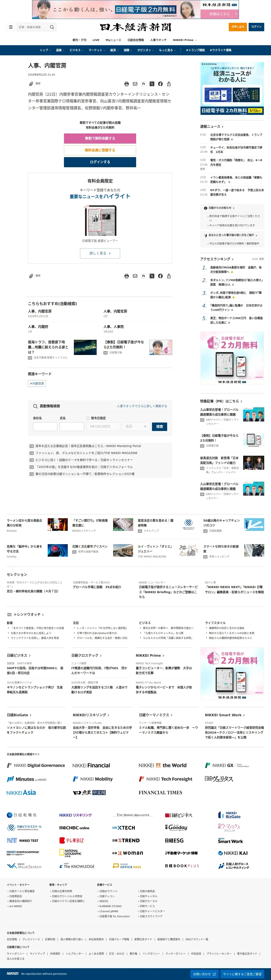Click Facebook icon below the 有料会員限定 box
Viewport: 271px width, 980px height.
click(160, 276)
